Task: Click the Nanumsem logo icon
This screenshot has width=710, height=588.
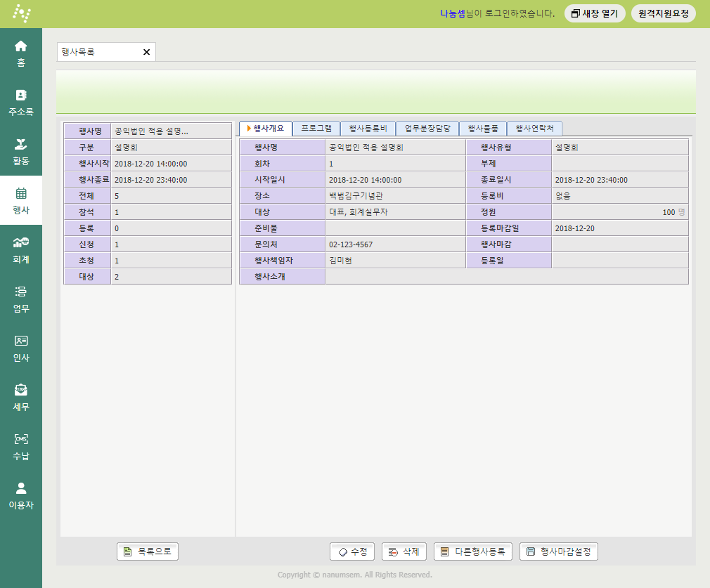Action: click(21, 13)
